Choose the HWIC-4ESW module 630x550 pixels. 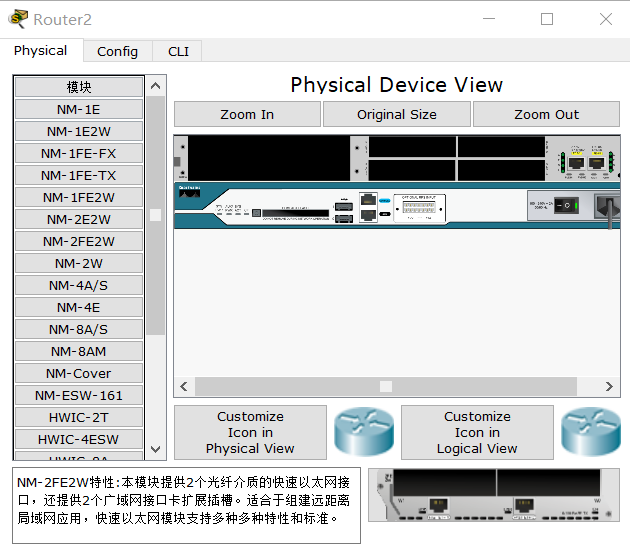[x=79, y=440]
